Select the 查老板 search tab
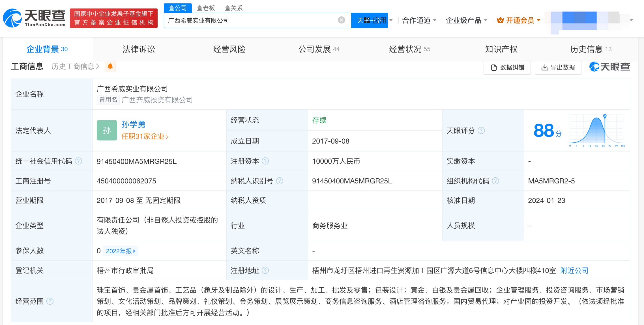 pyautogui.click(x=206, y=8)
